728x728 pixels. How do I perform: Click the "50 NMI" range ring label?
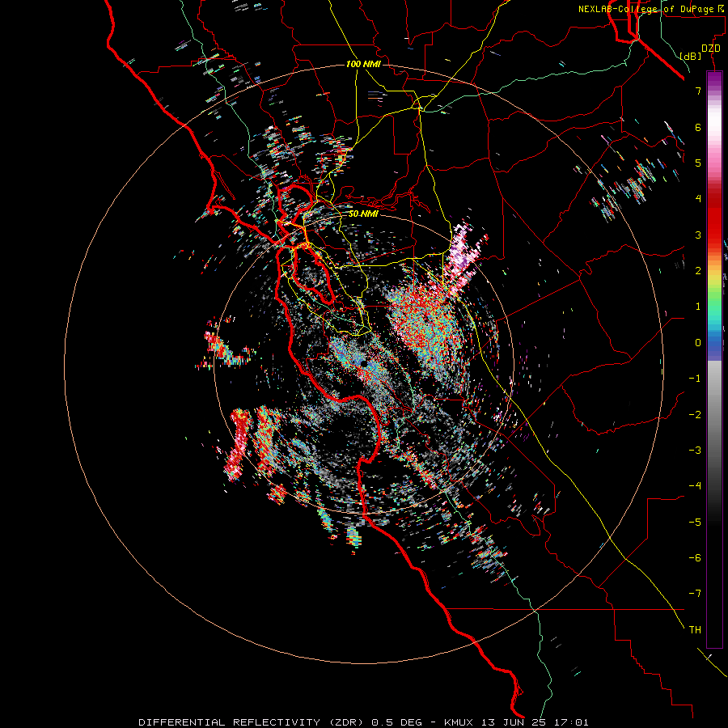(x=363, y=214)
